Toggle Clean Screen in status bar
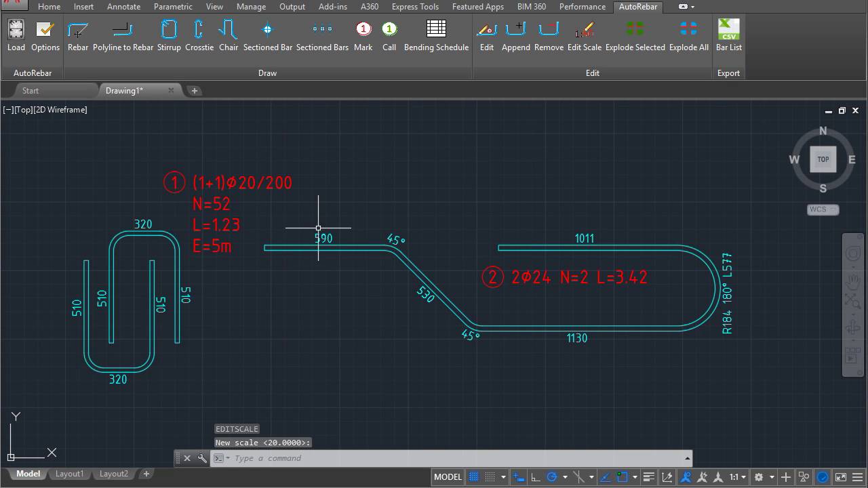The width and height of the screenshot is (868, 488). tap(841, 476)
